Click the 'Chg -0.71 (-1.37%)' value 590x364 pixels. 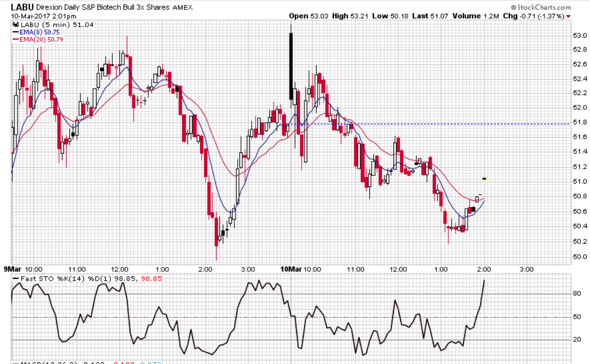(533, 16)
